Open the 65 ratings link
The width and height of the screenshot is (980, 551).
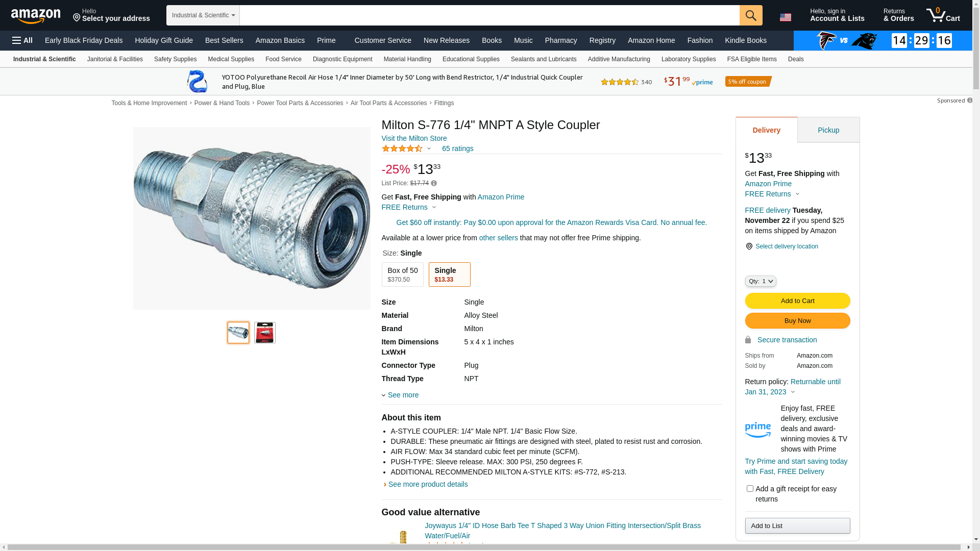pos(457,148)
